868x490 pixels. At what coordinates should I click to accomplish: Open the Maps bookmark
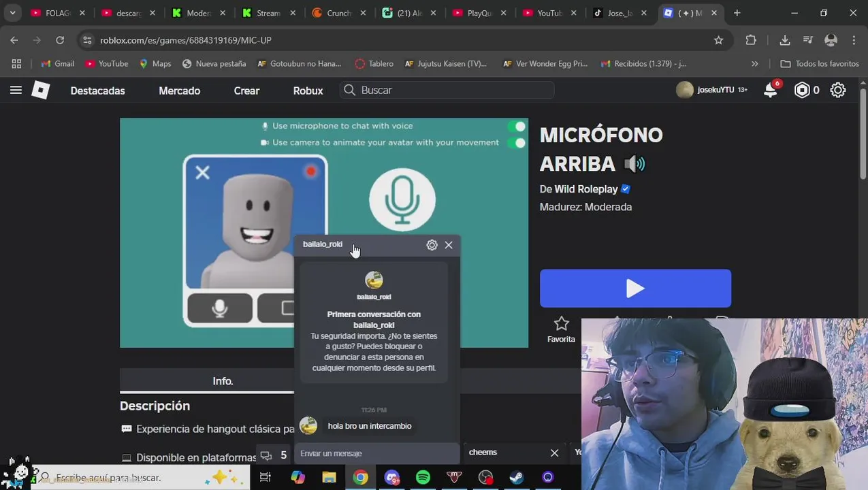tap(155, 63)
